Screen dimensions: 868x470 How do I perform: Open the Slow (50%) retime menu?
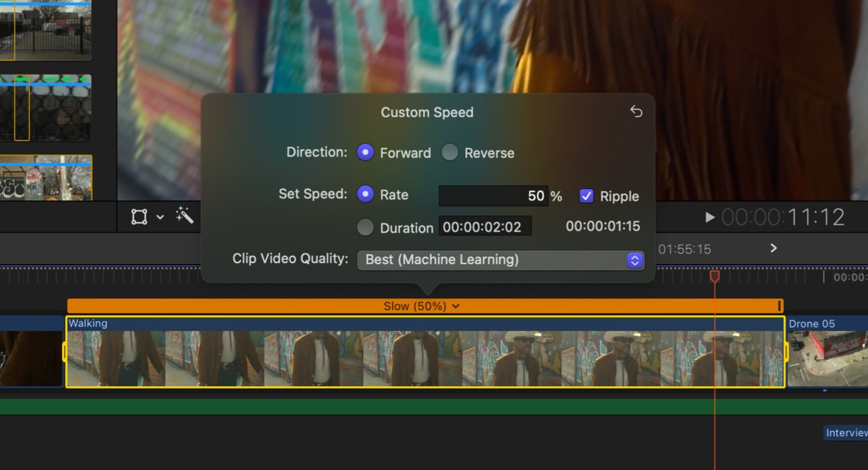[421, 306]
